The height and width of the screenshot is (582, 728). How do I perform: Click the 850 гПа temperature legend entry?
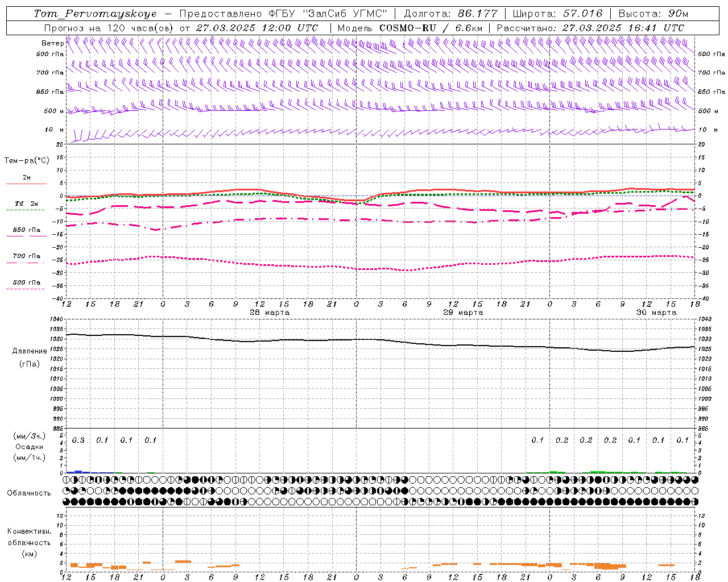point(27,230)
